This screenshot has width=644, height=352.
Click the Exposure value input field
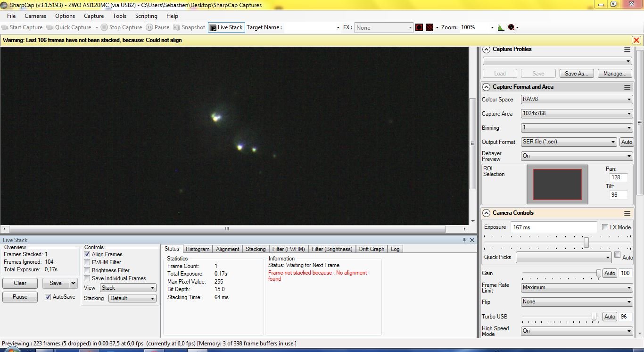click(553, 227)
